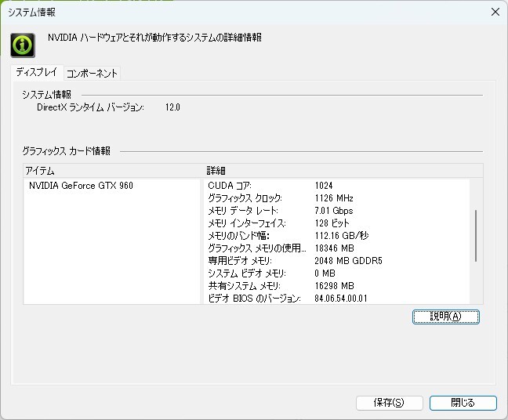The height and width of the screenshot is (420, 508).
Task: Click the NVIDIA ハードウェア description text
Action: [155, 38]
